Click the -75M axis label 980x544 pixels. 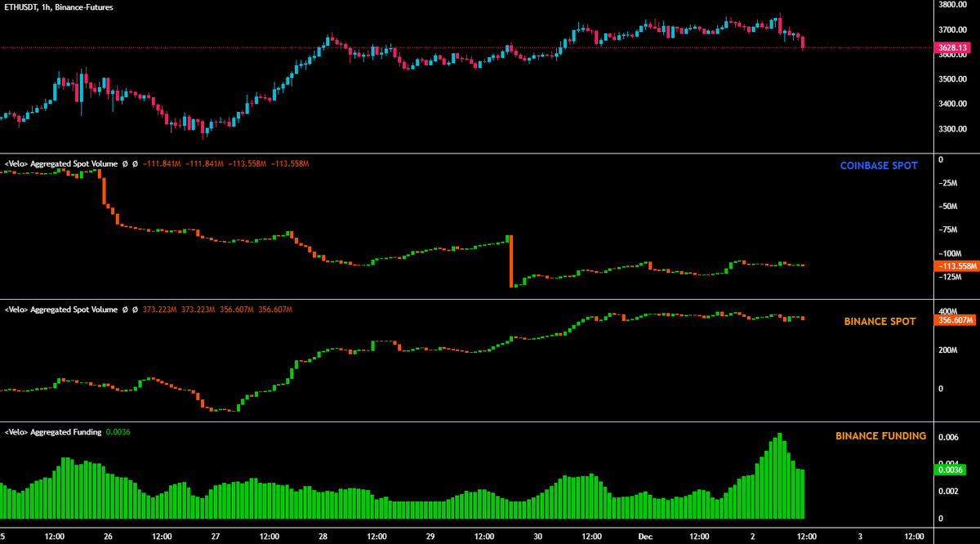tap(949, 230)
